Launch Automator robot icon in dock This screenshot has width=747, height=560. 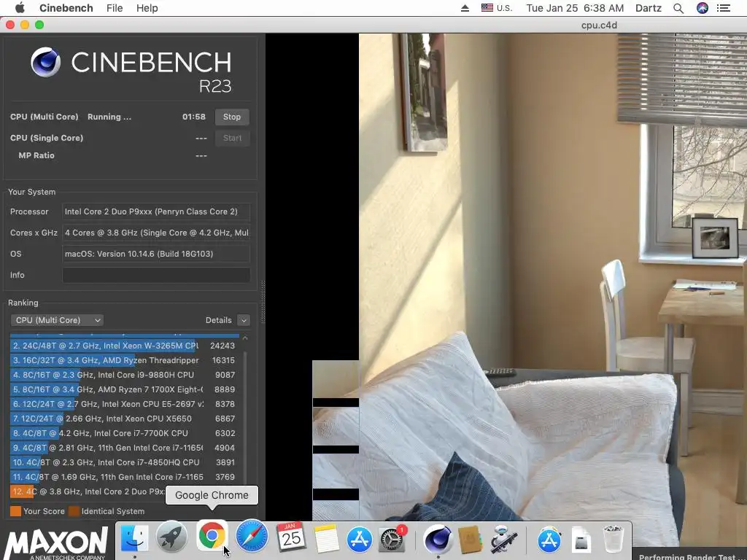pos(503,540)
